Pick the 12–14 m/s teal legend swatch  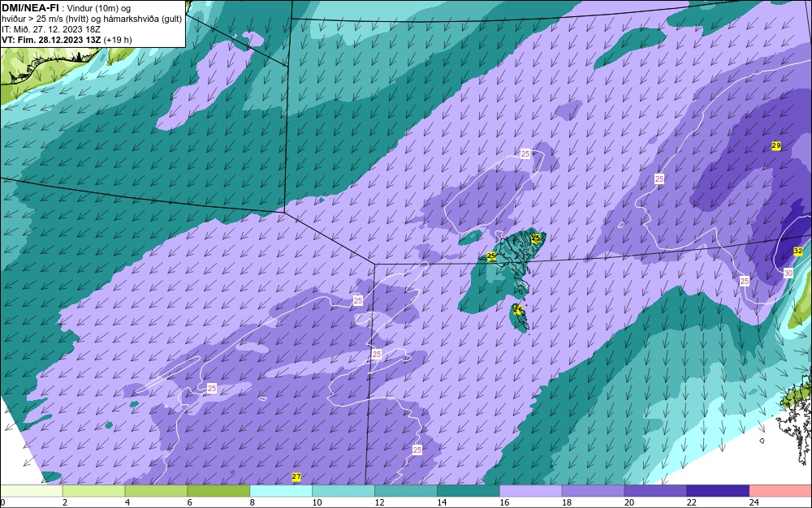pyautogui.click(x=405, y=491)
